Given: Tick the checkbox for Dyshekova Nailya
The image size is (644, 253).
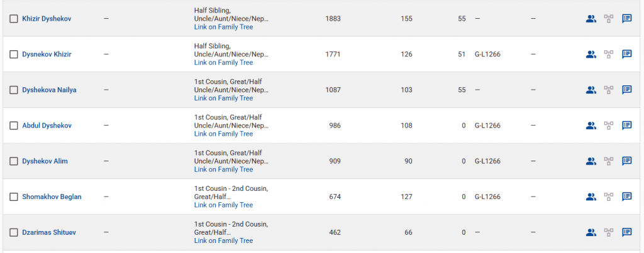Looking at the screenshot, I should (14, 90).
